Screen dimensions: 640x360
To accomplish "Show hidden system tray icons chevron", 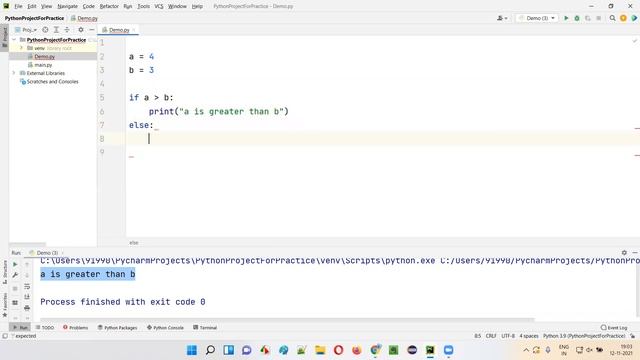I will point(526,350).
